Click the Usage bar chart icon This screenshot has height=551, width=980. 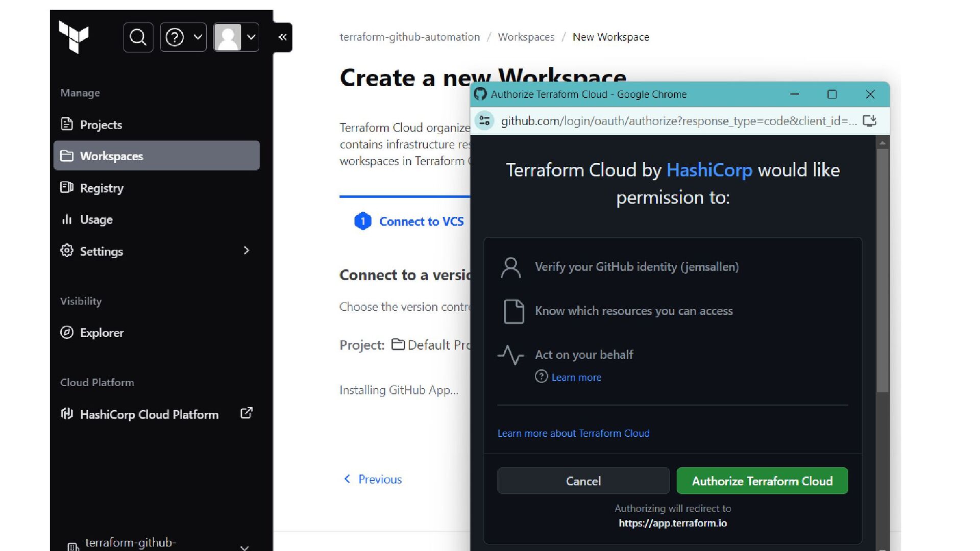pyautogui.click(x=67, y=219)
